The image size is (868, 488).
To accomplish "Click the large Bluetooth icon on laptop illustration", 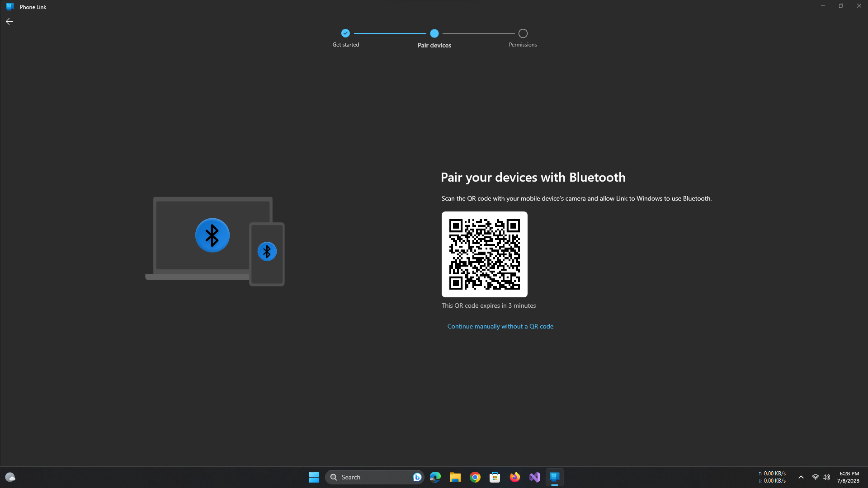I will (x=212, y=235).
